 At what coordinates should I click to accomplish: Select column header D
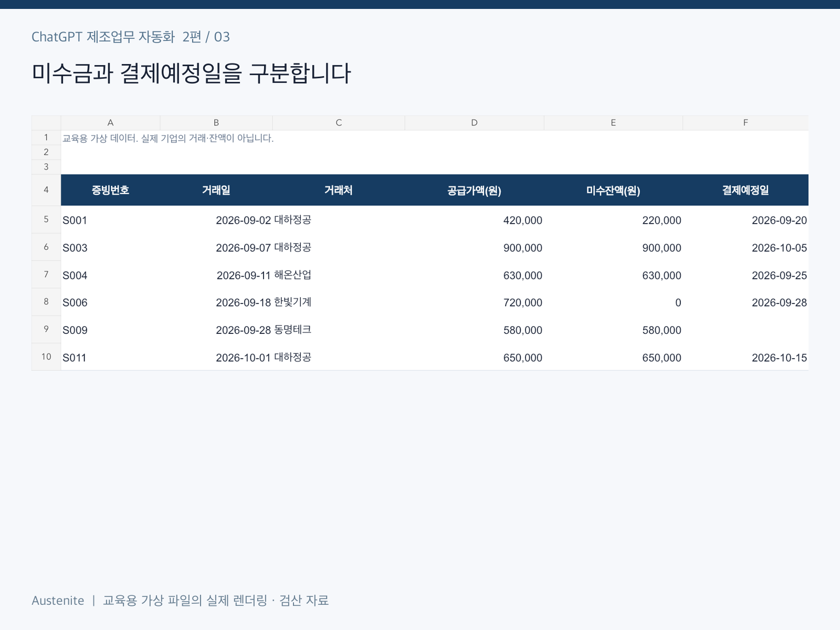click(474, 123)
